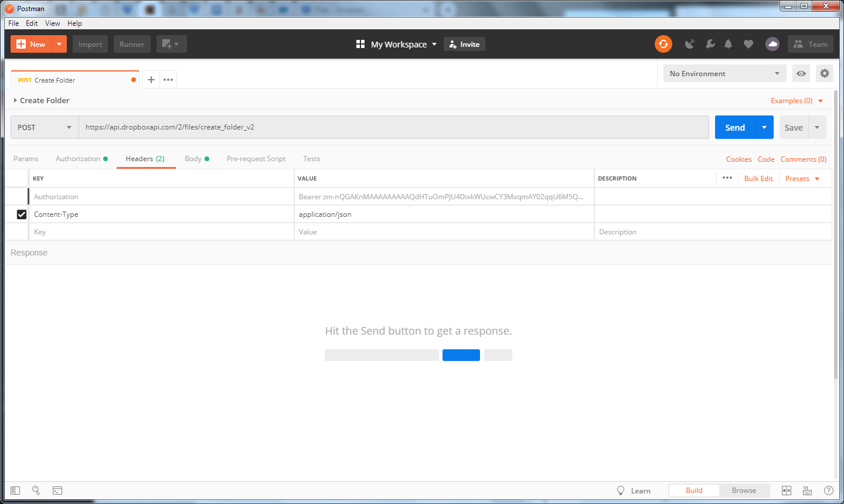
Task: Open manage environments gear icon
Action: (825, 73)
